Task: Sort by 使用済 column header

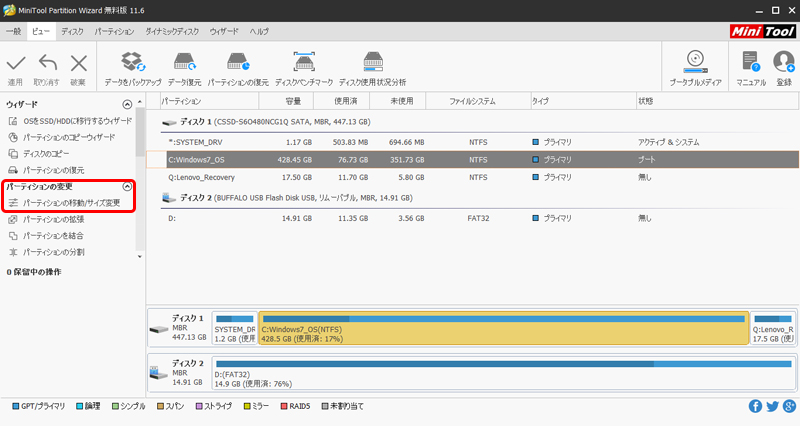Action: [x=341, y=101]
